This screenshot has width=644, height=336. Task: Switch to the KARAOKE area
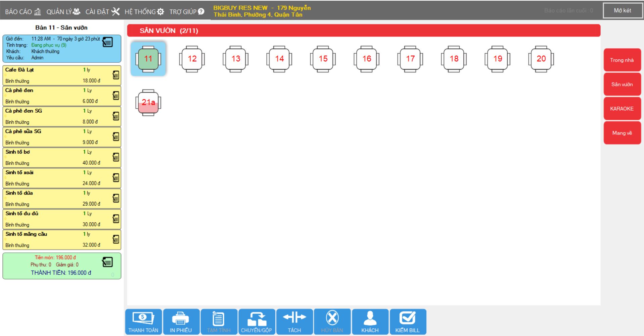(622, 109)
